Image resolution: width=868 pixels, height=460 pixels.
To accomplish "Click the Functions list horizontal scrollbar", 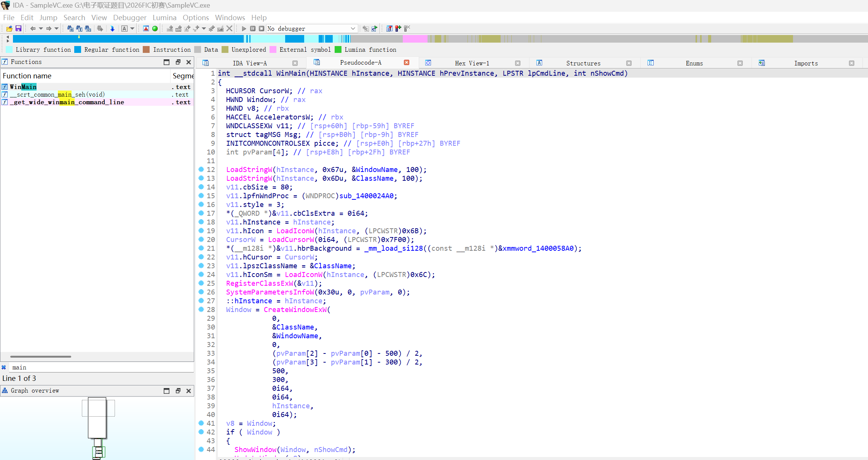I will (x=41, y=357).
